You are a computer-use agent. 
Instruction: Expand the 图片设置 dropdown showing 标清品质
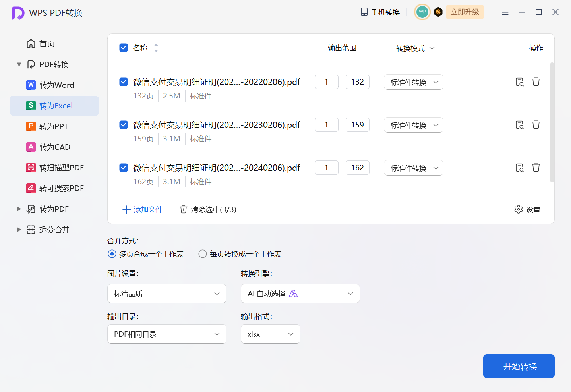coord(167,294)
